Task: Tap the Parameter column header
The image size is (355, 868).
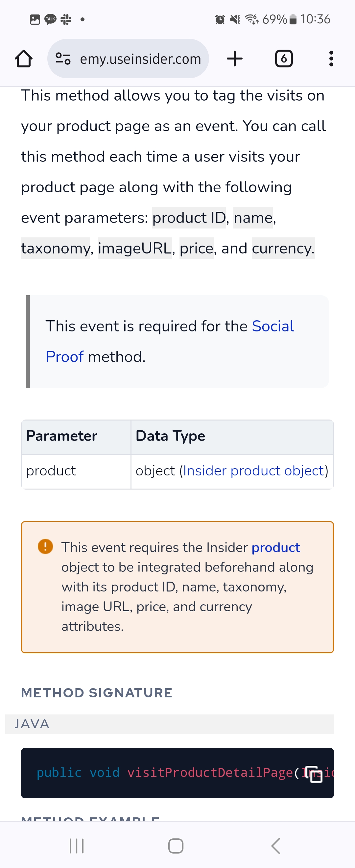Action: (x=62, y=436)
